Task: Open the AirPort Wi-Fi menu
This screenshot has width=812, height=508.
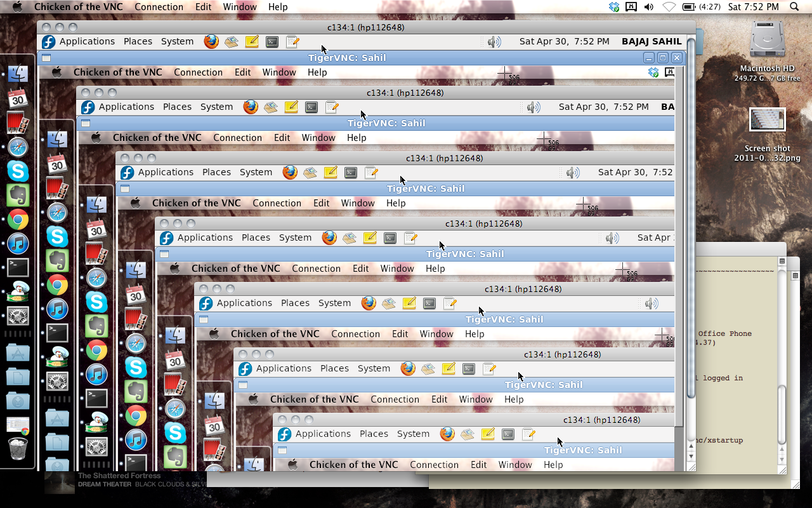Action: point(669,7)
